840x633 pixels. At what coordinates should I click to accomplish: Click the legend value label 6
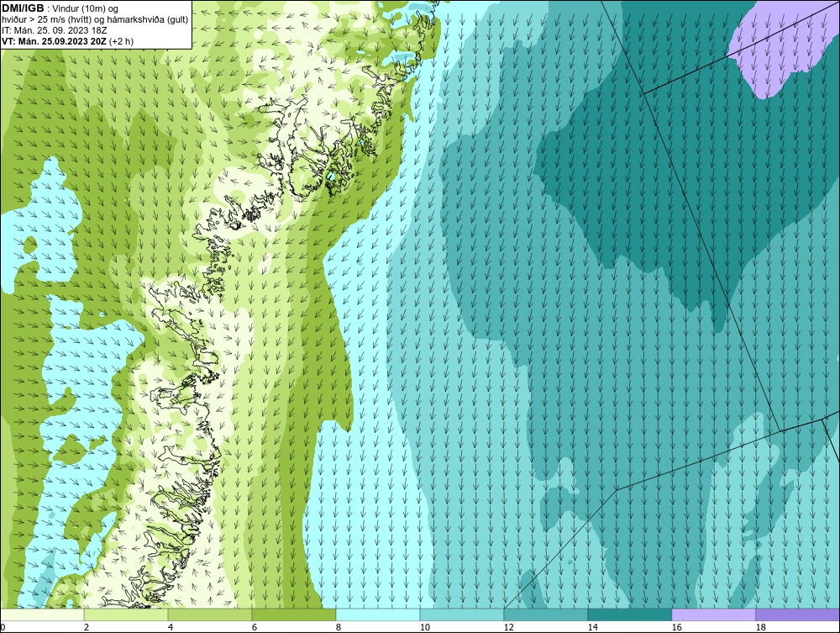[x=255, y=627]
